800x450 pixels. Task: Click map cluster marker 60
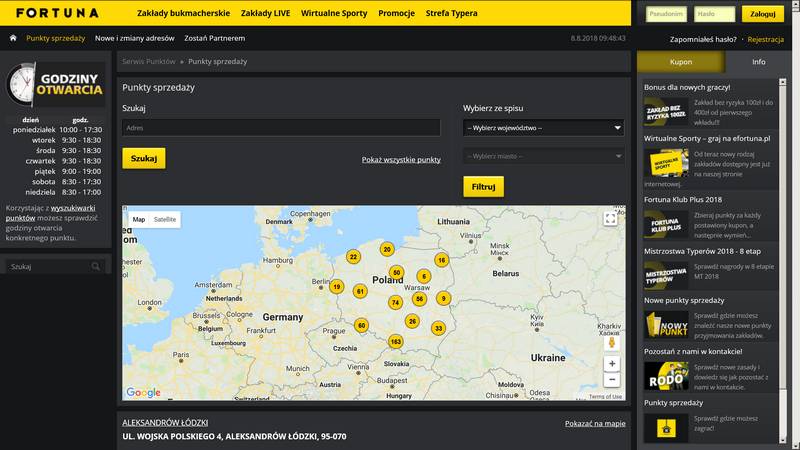(x=361, y=325)
